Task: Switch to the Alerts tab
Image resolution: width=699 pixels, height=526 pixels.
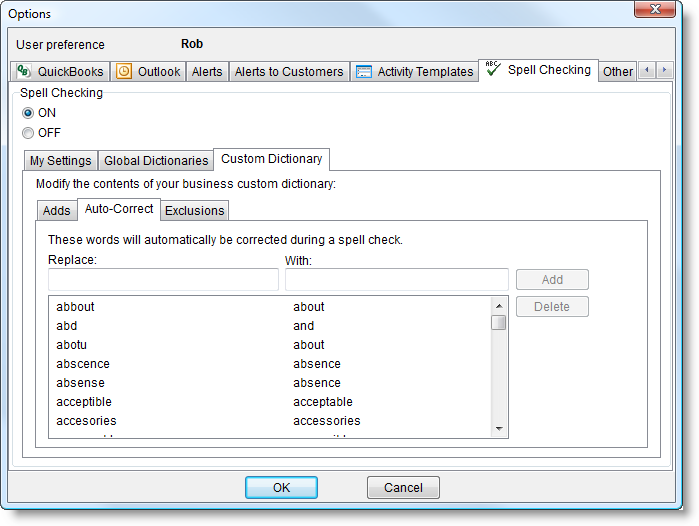Action: (x=207, y=72)
